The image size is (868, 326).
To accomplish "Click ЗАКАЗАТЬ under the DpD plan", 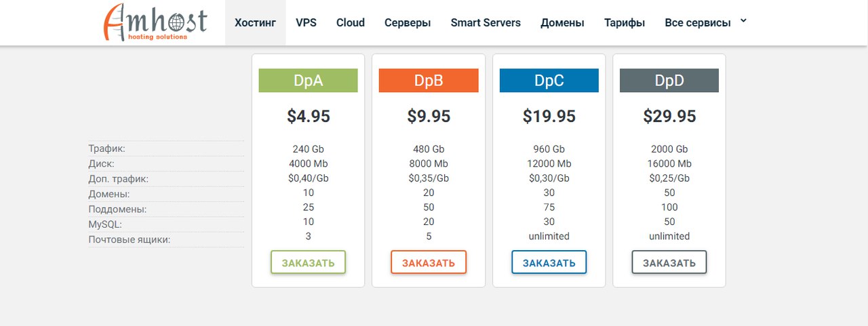I will point(669,262).
